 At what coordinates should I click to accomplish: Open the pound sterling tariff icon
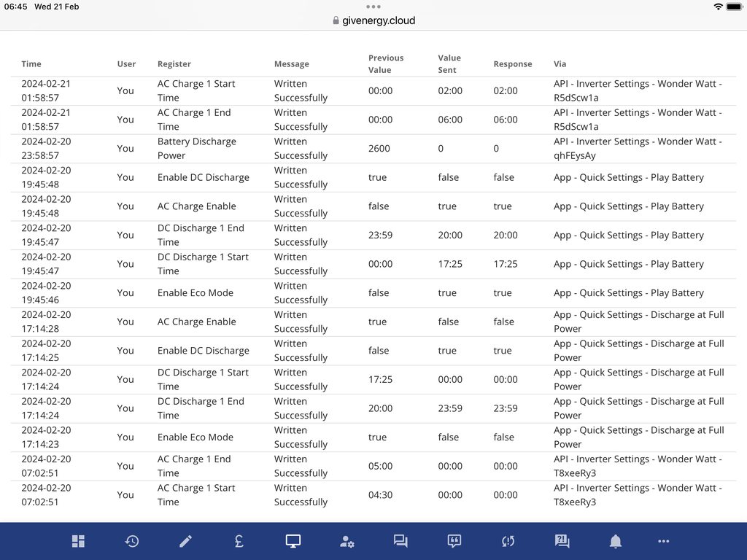click(x=239, y=541)
